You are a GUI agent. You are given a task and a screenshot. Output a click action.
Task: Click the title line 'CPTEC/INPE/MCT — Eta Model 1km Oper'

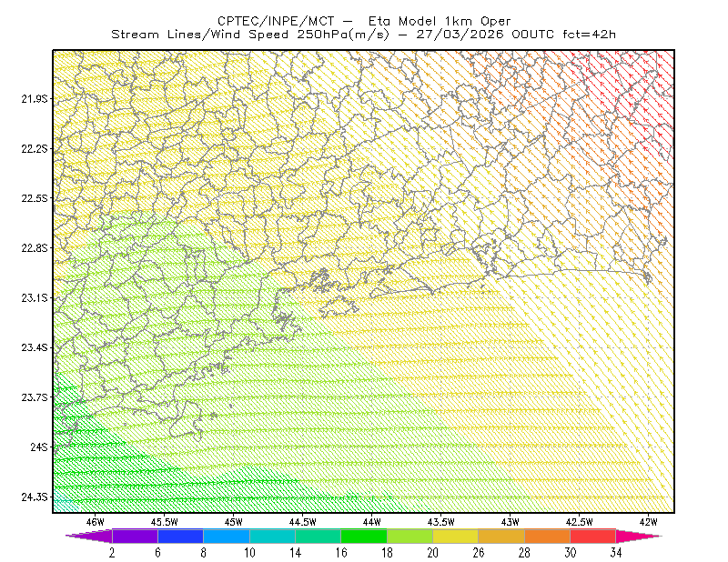click(x=364, y=21)
